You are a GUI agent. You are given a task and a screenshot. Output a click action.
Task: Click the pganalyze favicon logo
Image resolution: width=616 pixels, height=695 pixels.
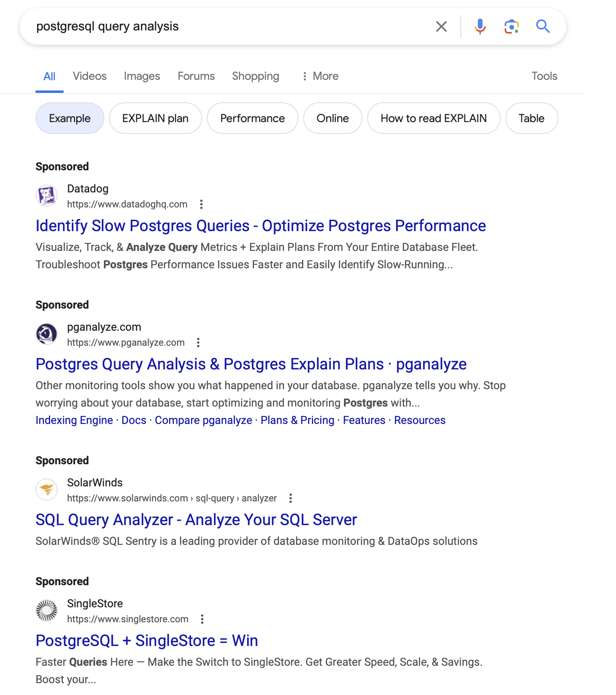point(47,334)
